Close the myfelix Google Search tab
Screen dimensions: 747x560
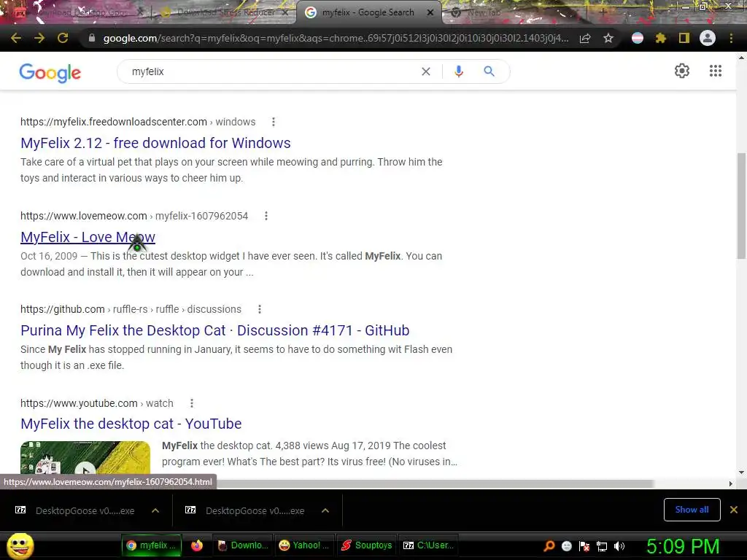tap(430, 12)
